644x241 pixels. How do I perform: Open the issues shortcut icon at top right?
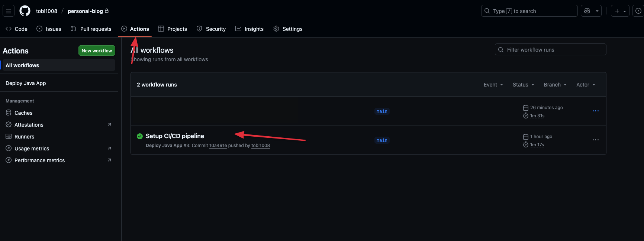point(638,11)
